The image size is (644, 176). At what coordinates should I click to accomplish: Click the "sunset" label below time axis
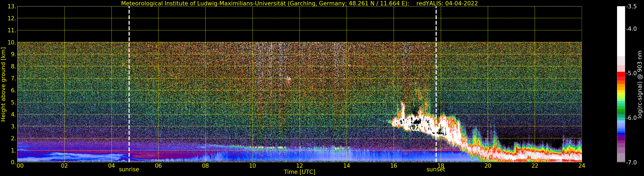436,170
